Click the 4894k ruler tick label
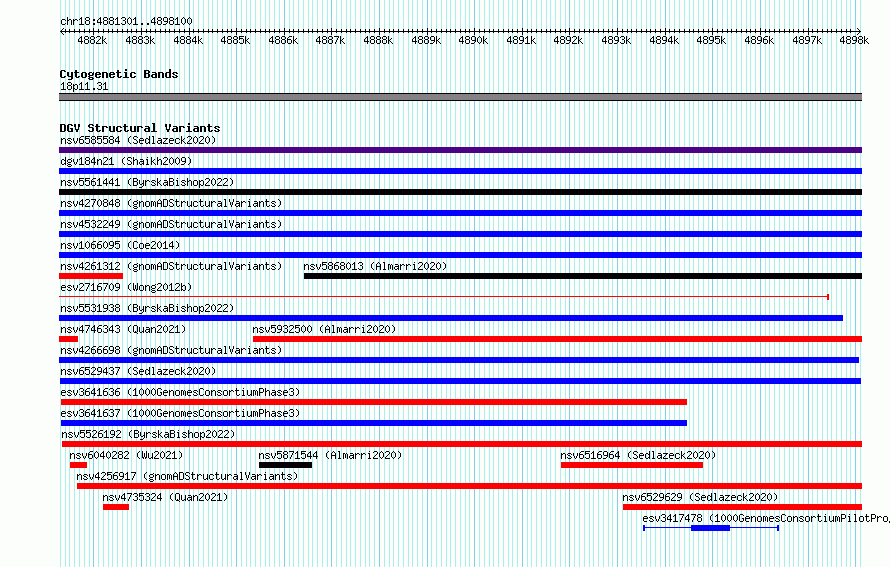Viewport: 890px width, 567px height. coord(664,40)
